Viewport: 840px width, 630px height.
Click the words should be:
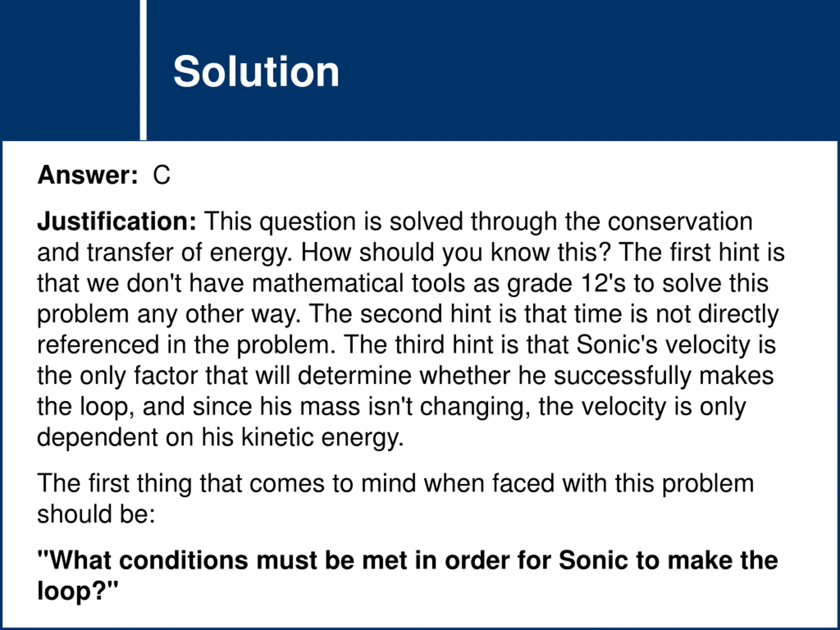coord(96,514)
